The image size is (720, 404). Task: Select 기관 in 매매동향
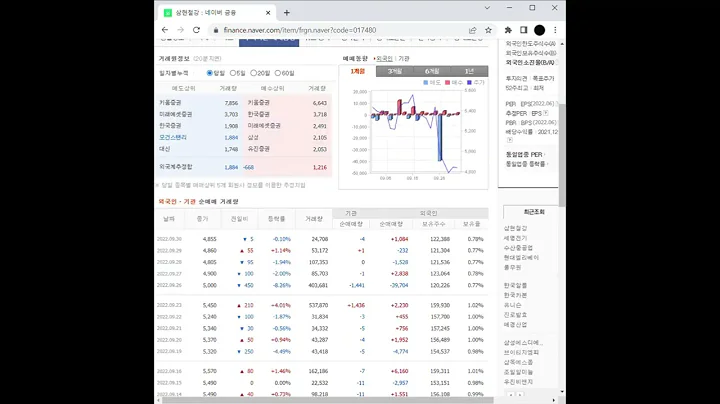[x=404, y=59]
